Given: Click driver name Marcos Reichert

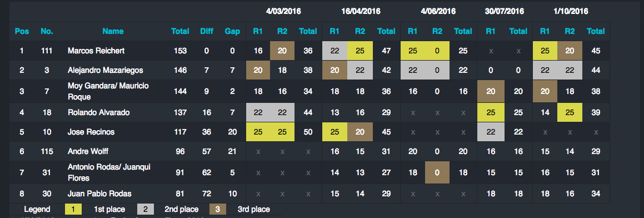Looking at the screenshot, I should coord(96,51).
